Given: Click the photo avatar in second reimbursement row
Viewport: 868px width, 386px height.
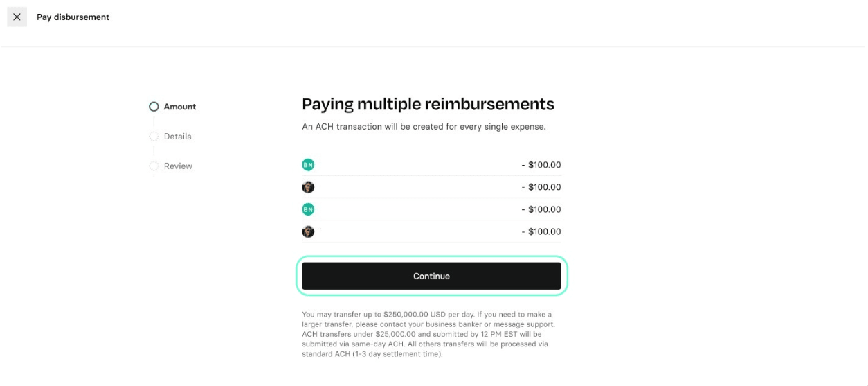Looking at the screenshot, I should coord(308,187).
